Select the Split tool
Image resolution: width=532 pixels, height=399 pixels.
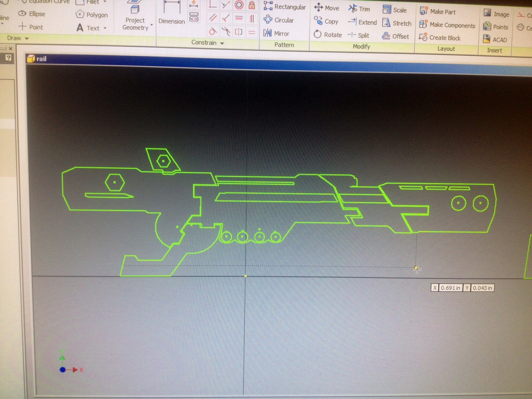358,35
